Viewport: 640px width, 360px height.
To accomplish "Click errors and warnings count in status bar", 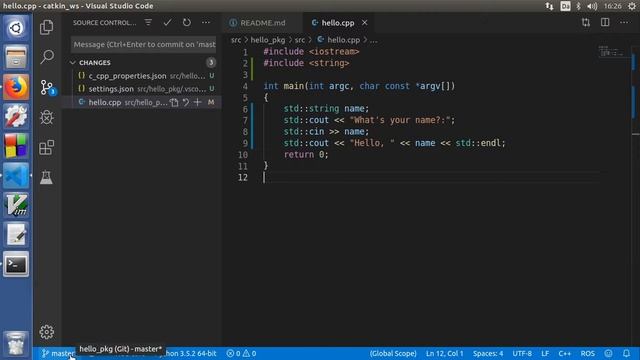I will [x=241, y=353].
